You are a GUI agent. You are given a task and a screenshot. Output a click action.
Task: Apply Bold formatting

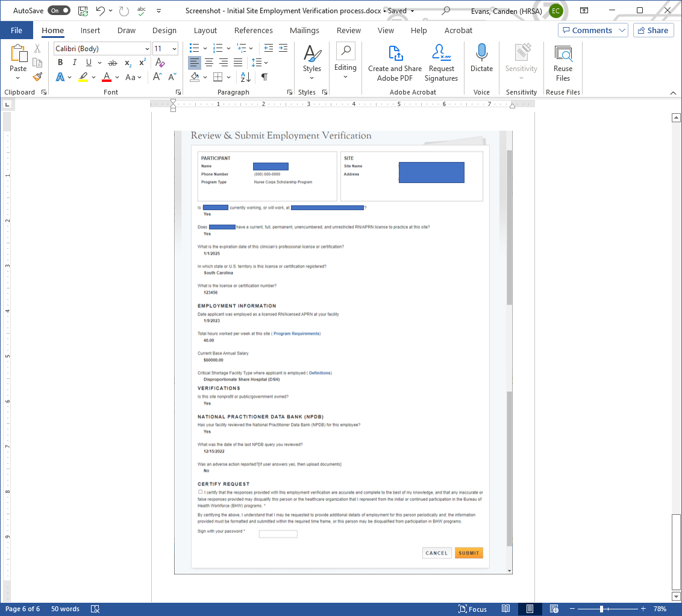pos(60,63)
